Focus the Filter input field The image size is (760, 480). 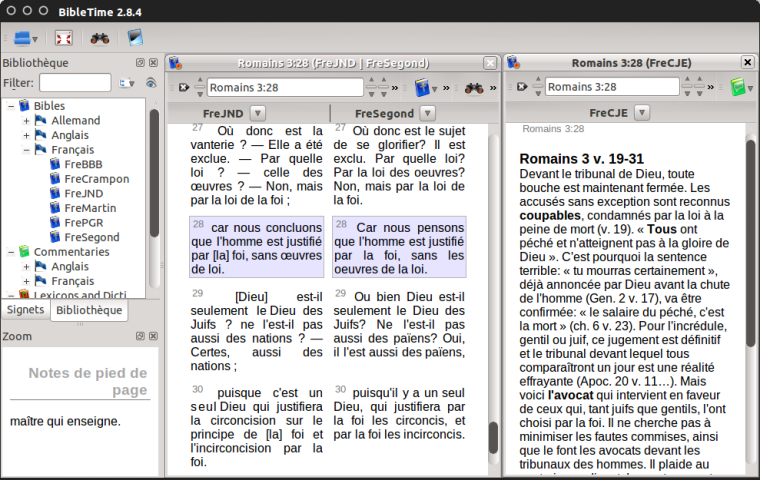pyautogui.click(x=75, y=83)
